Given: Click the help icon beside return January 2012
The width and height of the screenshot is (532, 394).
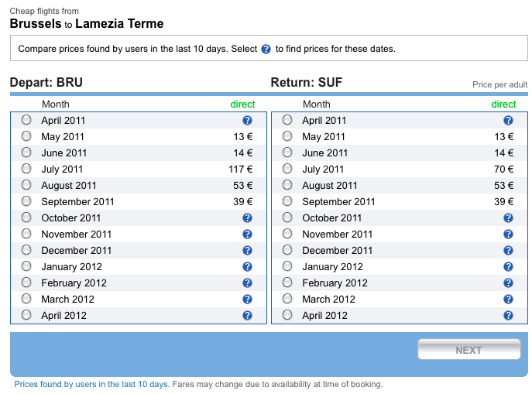Looking at the screenshot, I should 508,267.
